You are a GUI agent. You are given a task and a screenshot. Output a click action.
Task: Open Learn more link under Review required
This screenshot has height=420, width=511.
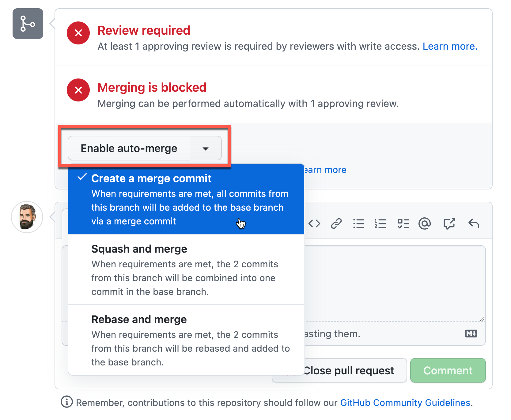[x=450, y=46]
